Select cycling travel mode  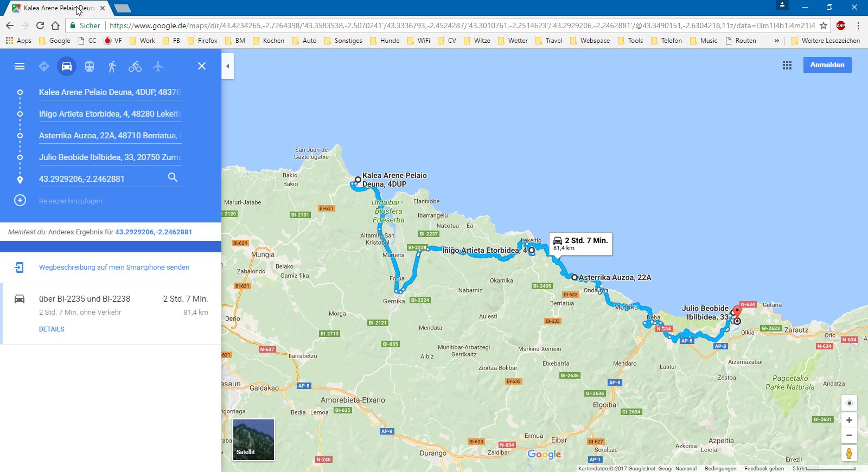click(135, 66)
